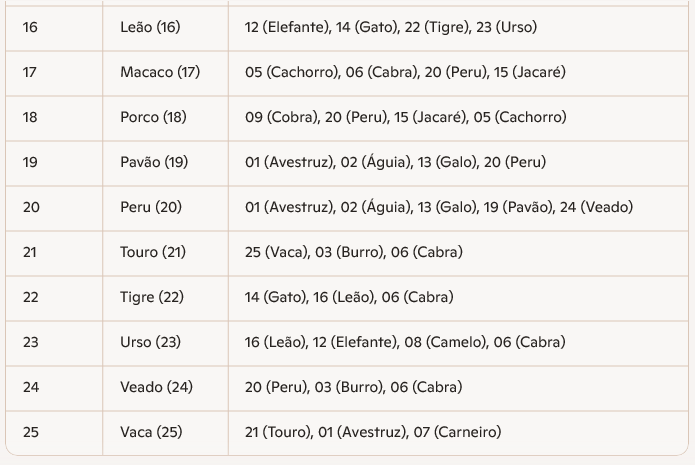
Task: Select the cell ending with 19 (Pavão), 24 (Veado)
Action: [x=438, y=207]
